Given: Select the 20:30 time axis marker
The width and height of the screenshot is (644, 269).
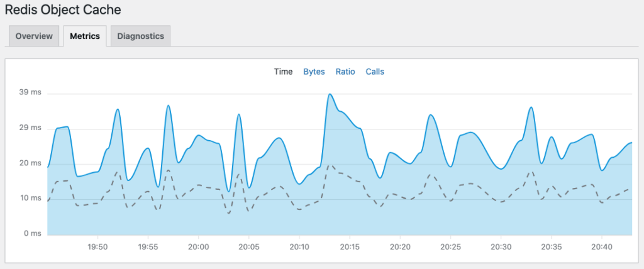Looking at the screenshot, I should click(x=501, y=246).
